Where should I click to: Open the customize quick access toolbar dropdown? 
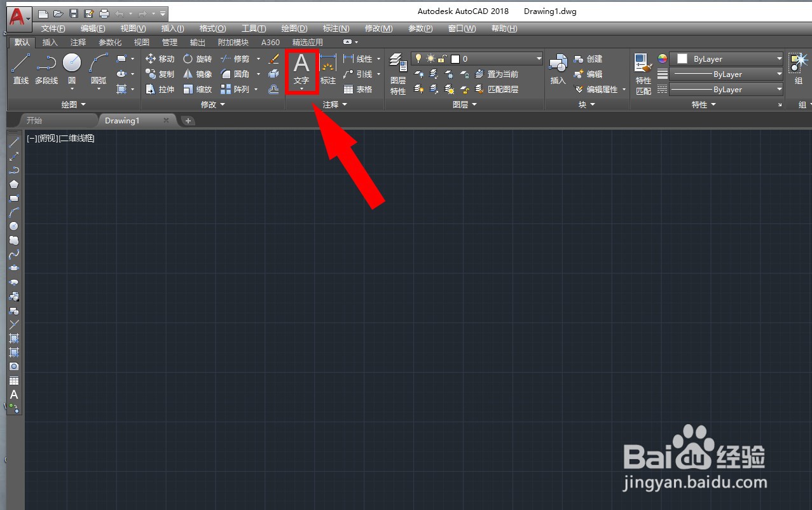click(163, 13)
